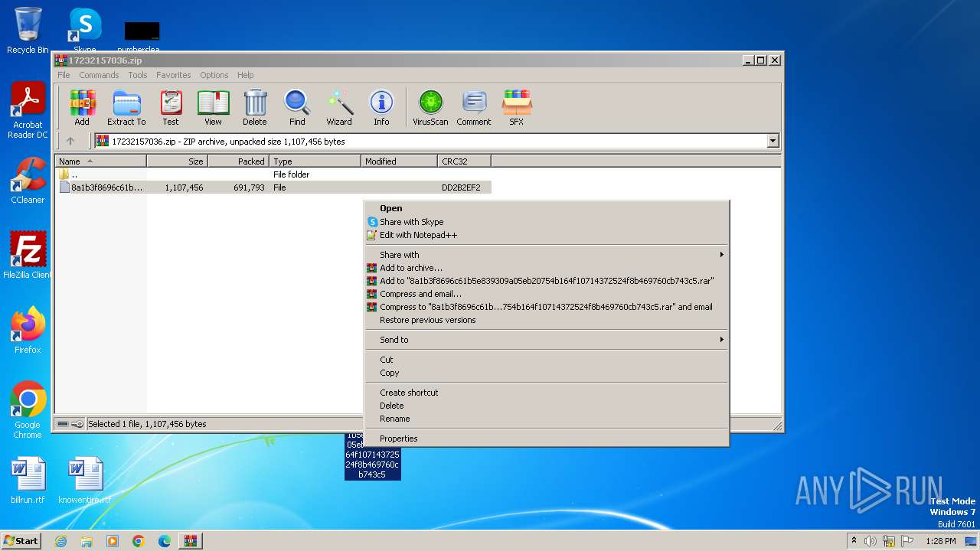
Task: Sort by the Name column header
Action: pos(101,161)
